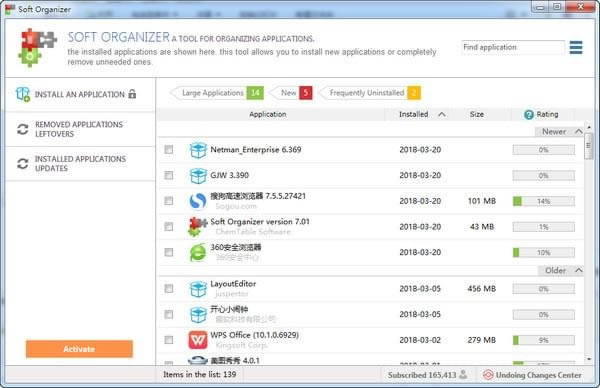Click the Netman_Enterprise package icon
Screen dimensions: 600x388
click(x=198, y=150)
